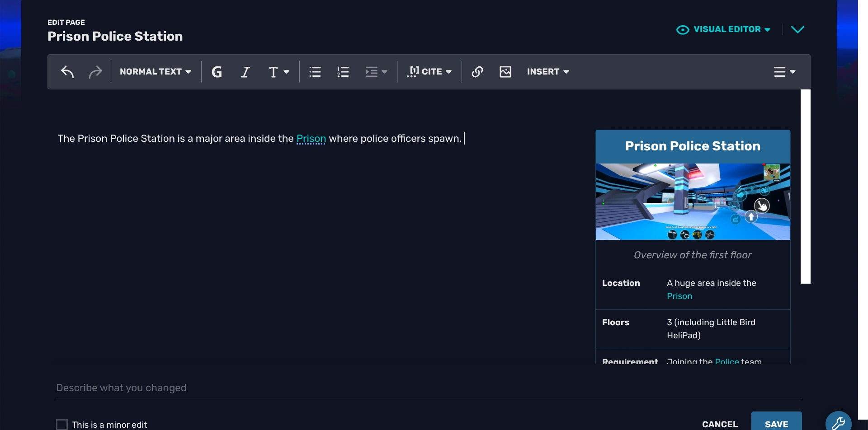This screenshot has width=868, height=430.
Task: Insert a bullet list
Action: 315,71
